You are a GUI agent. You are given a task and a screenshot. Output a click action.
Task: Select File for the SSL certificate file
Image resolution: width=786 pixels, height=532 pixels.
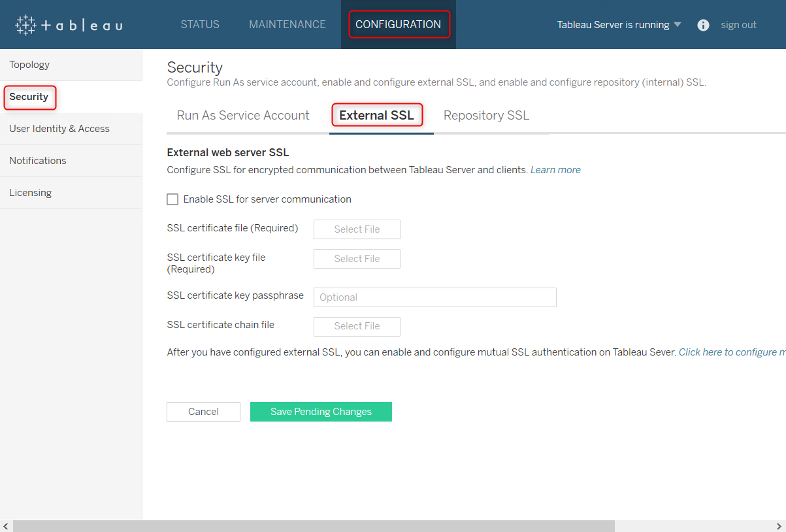357,229
